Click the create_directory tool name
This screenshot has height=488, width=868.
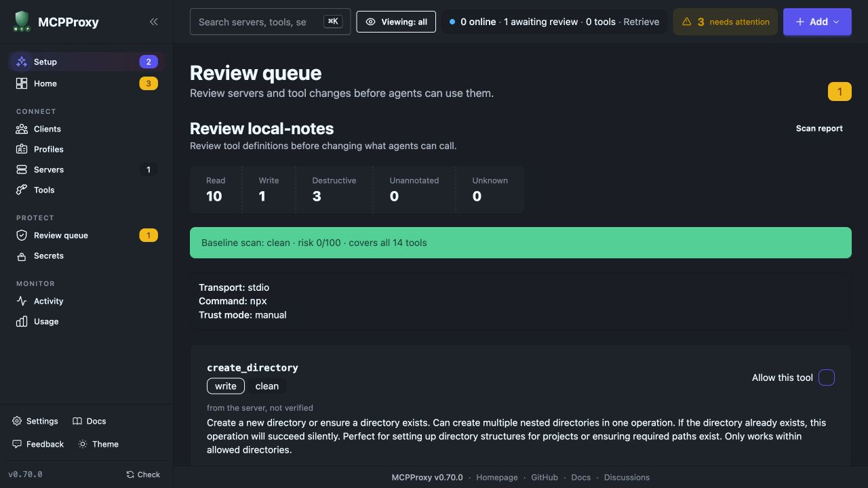tap(252, 367)
